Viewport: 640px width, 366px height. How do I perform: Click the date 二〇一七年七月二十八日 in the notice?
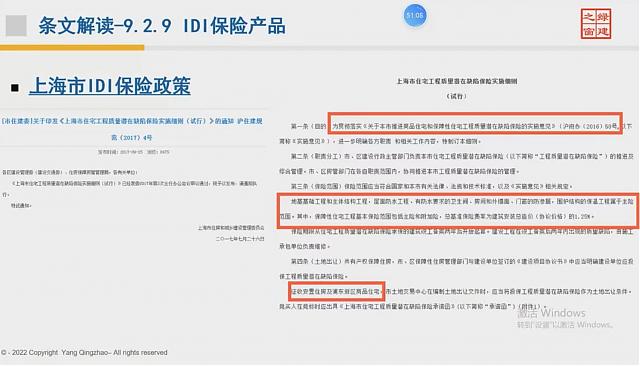tap(240, 238)
